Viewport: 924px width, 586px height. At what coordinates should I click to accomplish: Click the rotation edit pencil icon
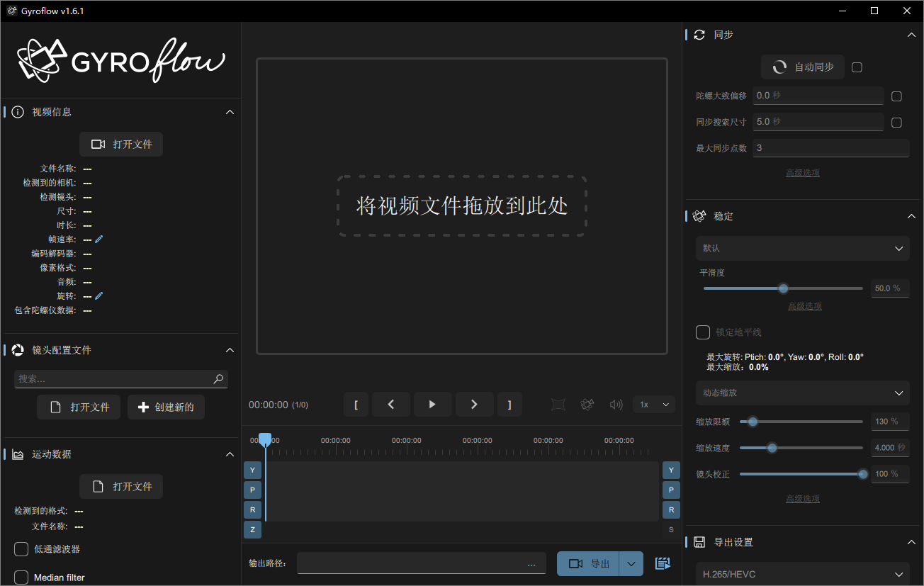pos(98,295)
